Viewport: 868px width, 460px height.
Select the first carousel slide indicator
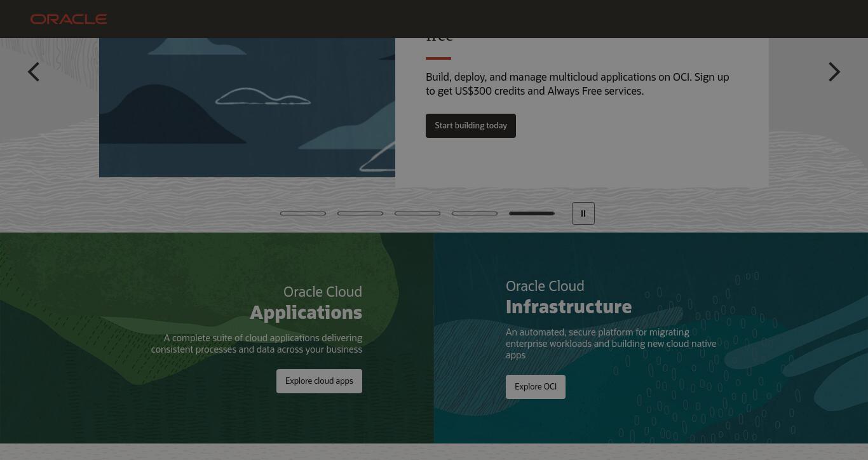303,213
